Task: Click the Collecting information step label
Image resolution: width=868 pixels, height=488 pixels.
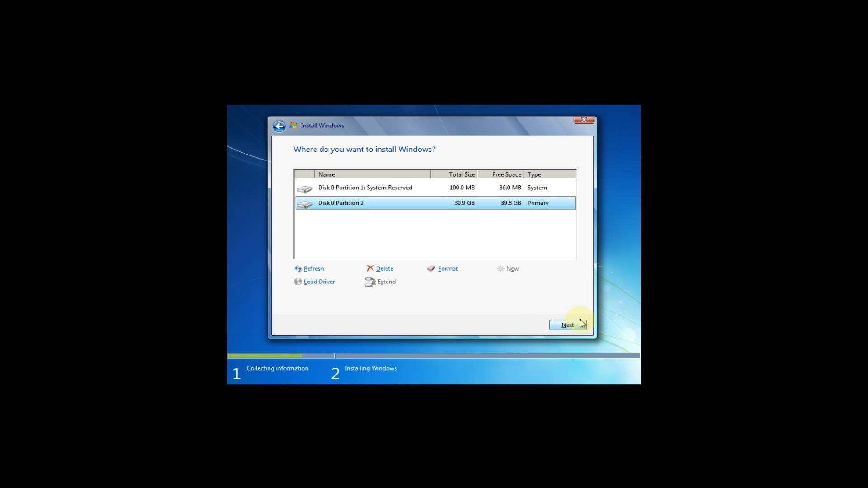Action: pyautogui.click(x=278, y=368)
